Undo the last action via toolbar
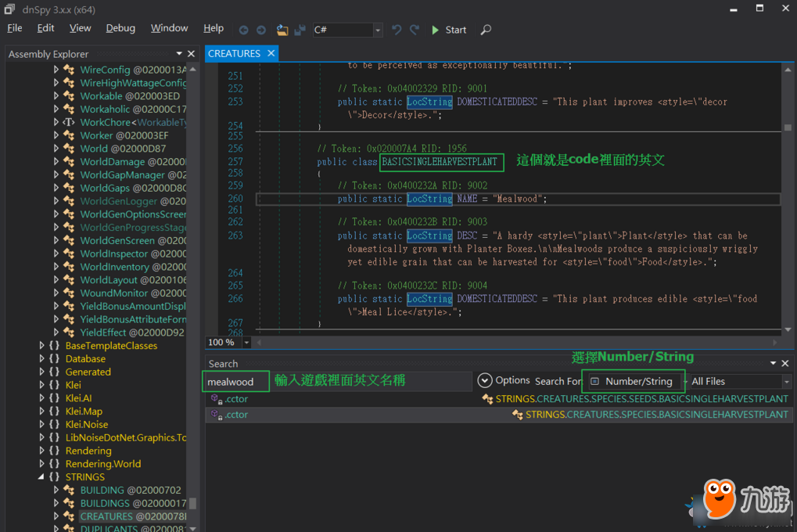 click(x=397, y=30)
